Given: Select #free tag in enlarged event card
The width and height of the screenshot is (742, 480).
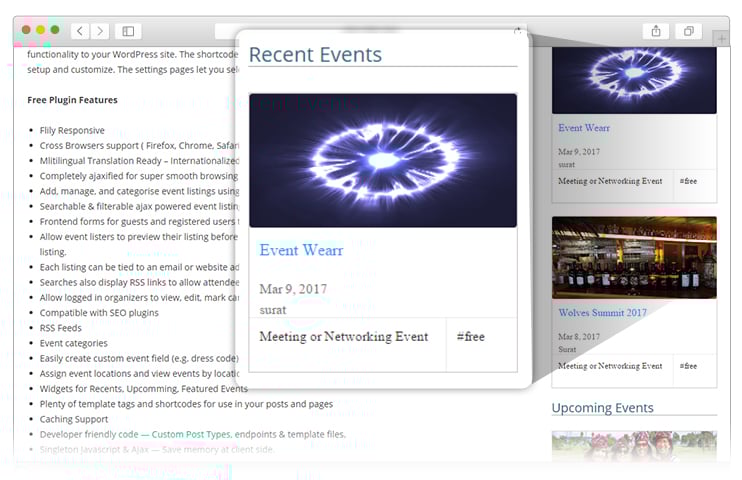Looking at the screenshot, I should (471, 337).
